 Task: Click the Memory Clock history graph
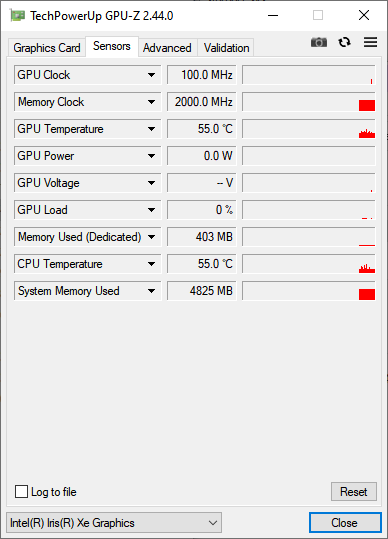click(x=309, y=102)
